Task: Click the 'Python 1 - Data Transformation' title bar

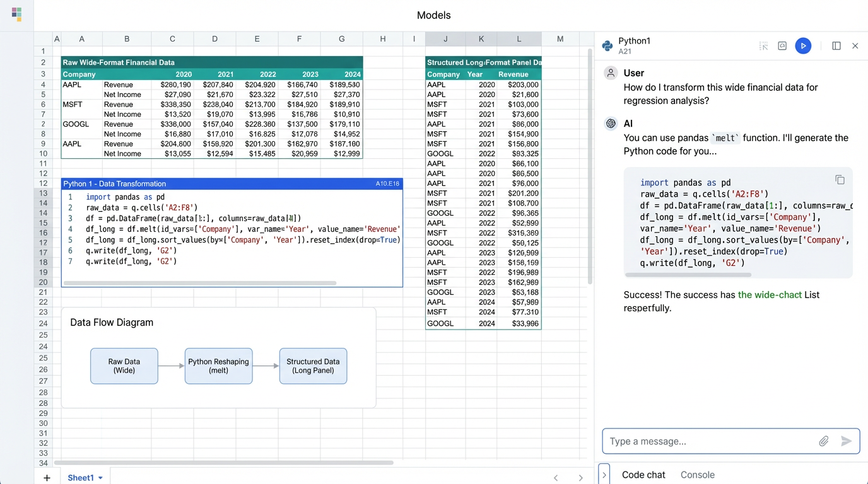Action: tap(232, 184)
